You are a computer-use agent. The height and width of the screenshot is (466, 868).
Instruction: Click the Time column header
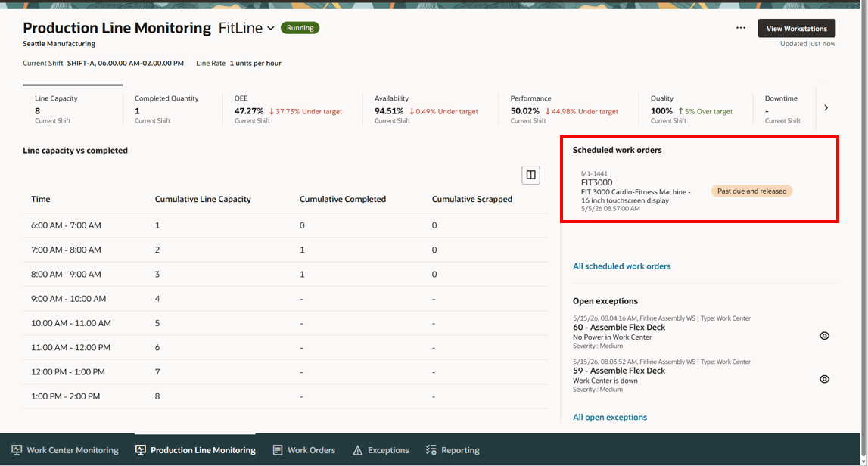pos(41,199)
